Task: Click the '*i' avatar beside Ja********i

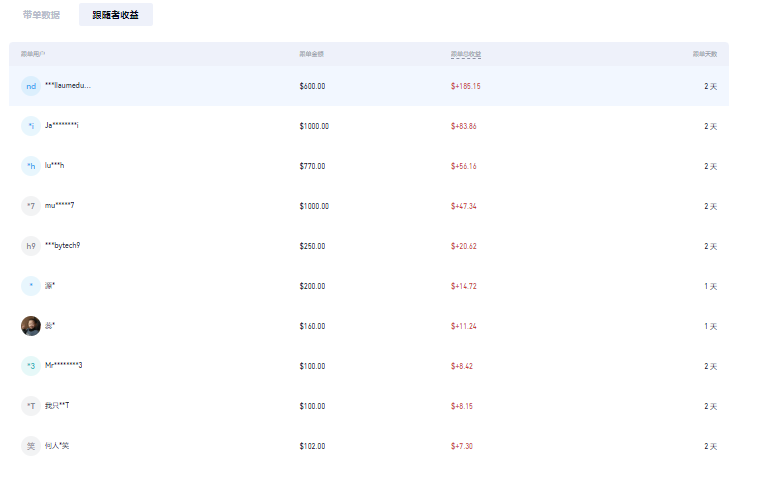Action: 31,126
